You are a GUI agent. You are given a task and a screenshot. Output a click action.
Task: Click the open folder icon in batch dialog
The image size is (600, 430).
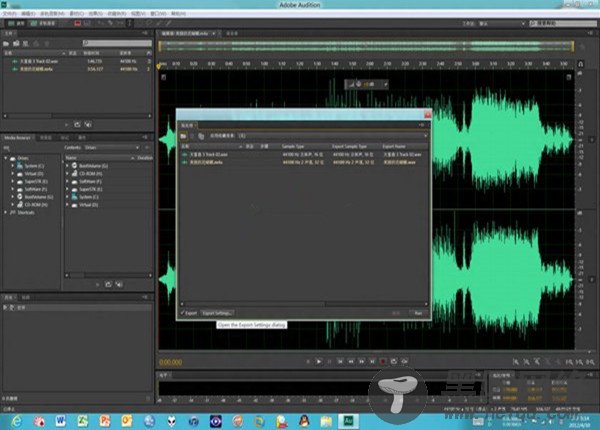click(x=183, y=136)
